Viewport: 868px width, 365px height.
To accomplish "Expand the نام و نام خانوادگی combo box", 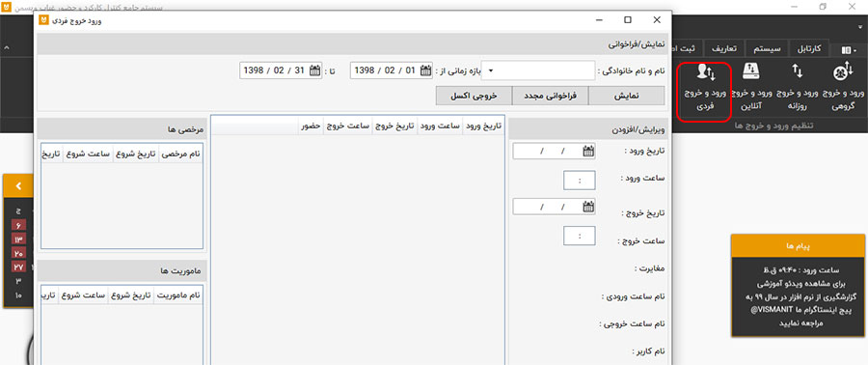I will [491, 70].
